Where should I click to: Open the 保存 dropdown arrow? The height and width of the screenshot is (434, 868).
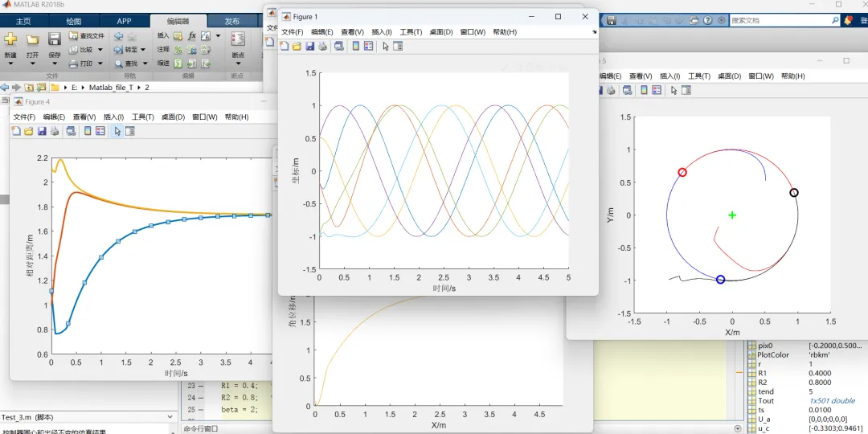(x=55, y=63)
